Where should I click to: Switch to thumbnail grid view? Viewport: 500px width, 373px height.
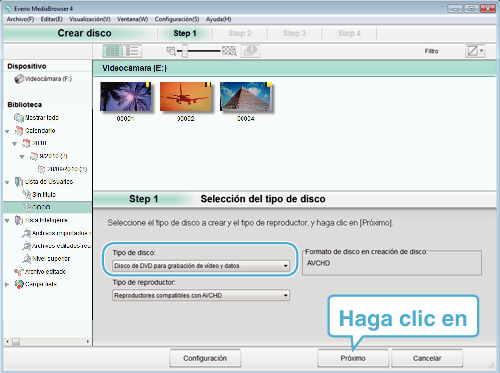point(112,51)
